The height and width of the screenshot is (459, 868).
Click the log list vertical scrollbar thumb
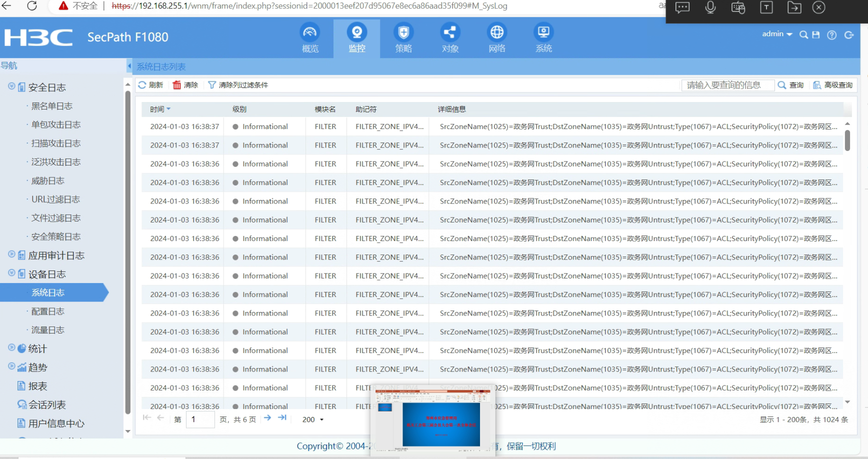coord(847,140)
